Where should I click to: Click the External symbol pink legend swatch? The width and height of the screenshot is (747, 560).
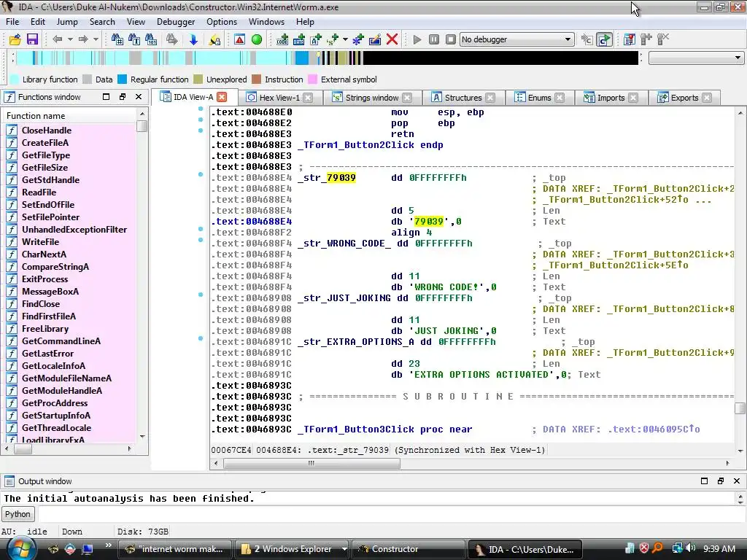point(313,79)
